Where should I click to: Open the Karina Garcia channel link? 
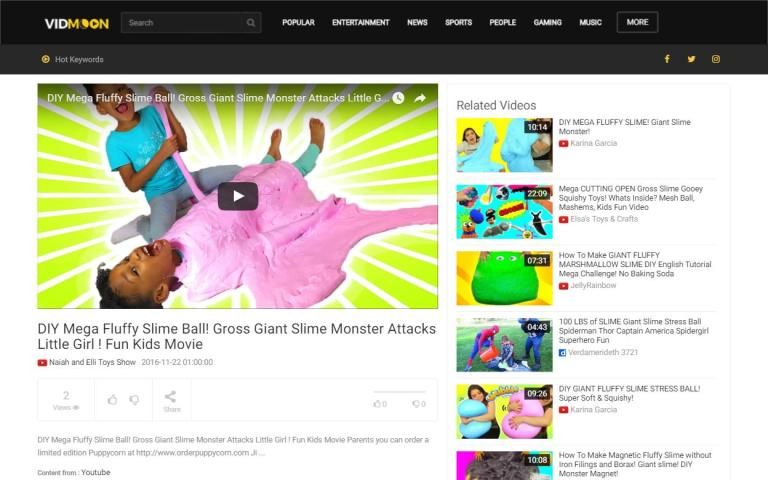tap(593, 143)
